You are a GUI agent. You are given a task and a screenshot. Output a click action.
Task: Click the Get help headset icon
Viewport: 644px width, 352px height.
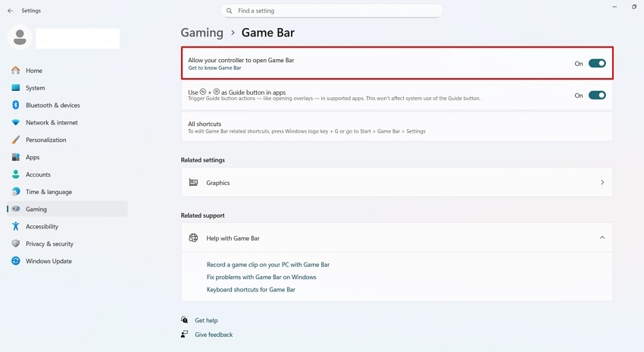point(184,320)
